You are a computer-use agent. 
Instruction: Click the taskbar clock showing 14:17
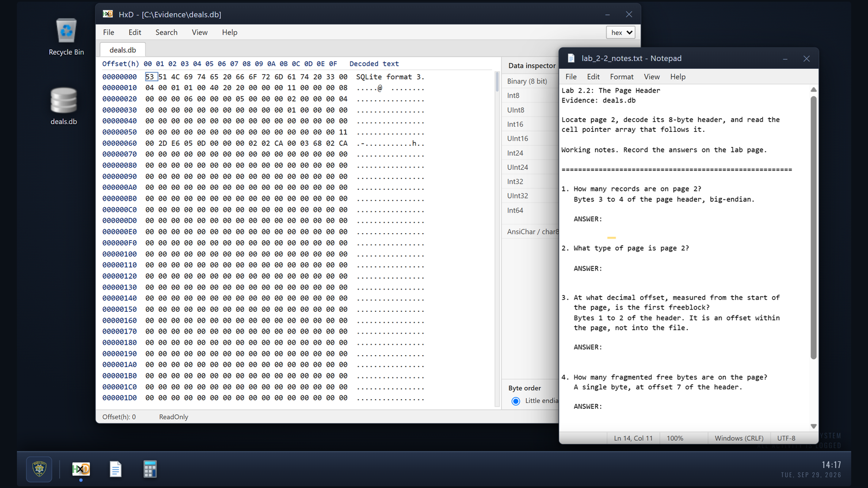pos(831,465)
